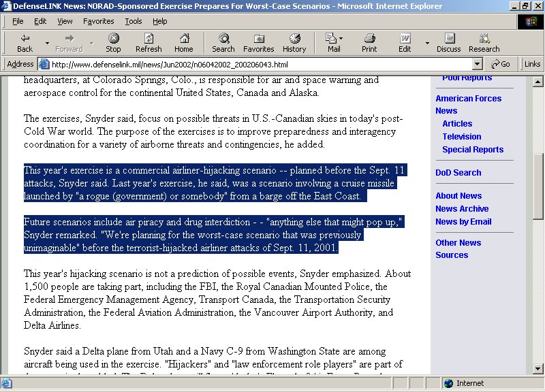Open the View menu
Screen dimensions: 545x392
(x=65, y=22)
